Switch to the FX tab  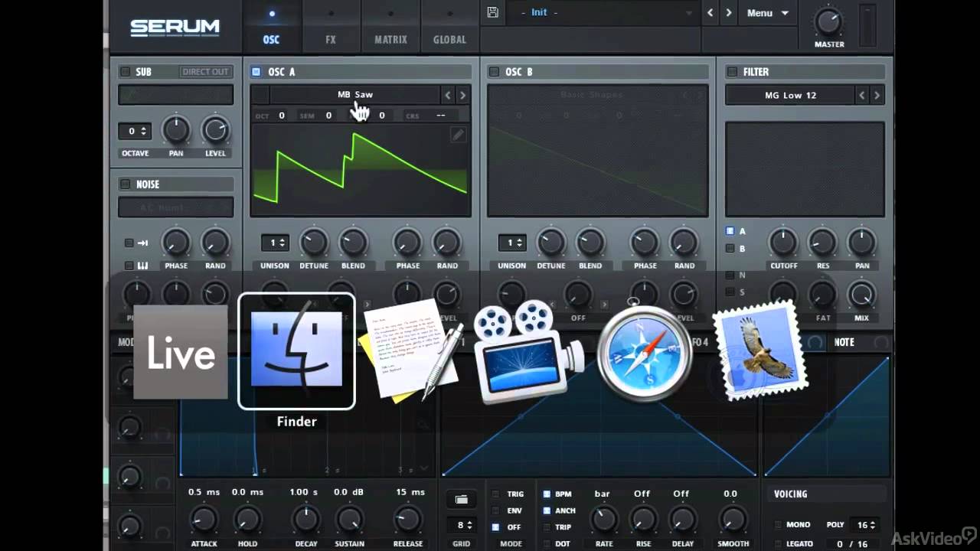point(331,27)
